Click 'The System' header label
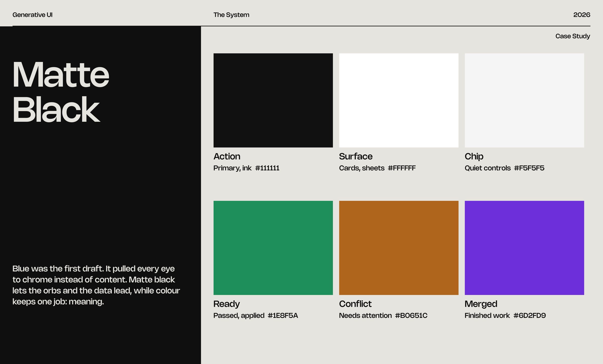This screenshot has width=603, height=364. [x=231, y=15]
